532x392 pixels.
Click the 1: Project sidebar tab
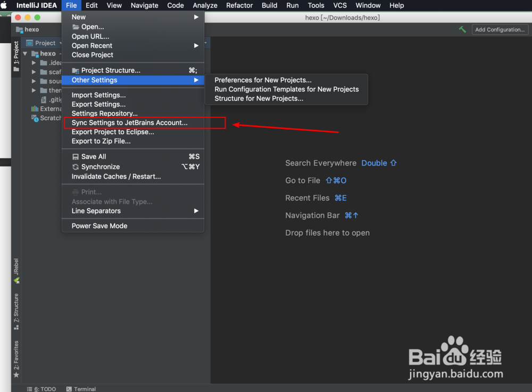click(16, 56)
